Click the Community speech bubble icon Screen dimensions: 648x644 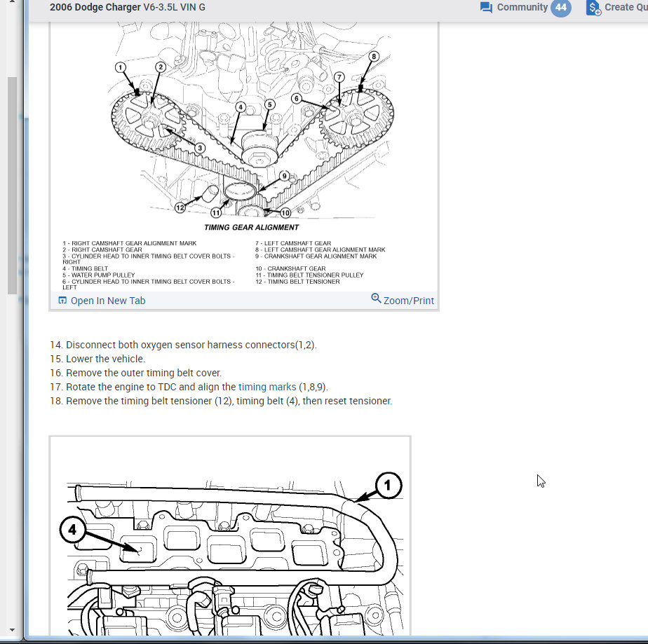pyautogui.click(x=486, y=8)
